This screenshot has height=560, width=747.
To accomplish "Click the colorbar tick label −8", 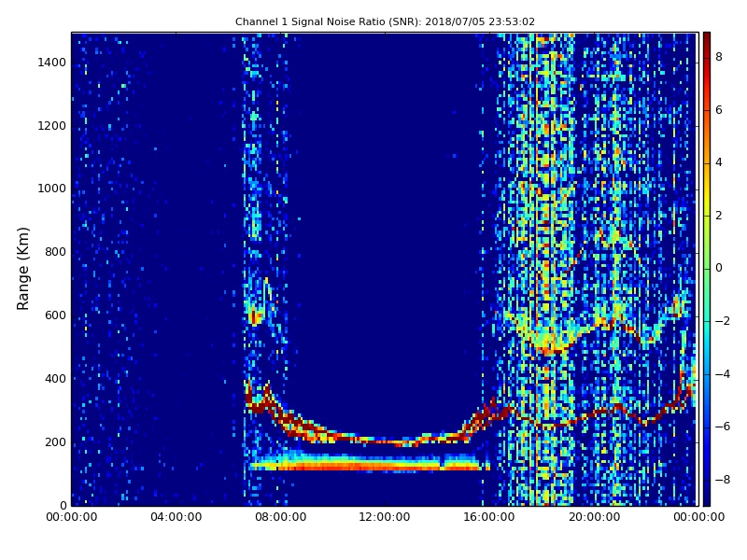I will [723, 480].
